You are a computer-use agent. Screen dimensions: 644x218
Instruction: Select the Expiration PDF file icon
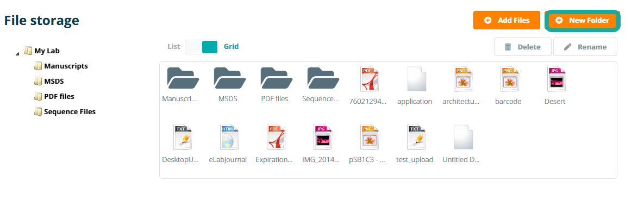point(274,138)
